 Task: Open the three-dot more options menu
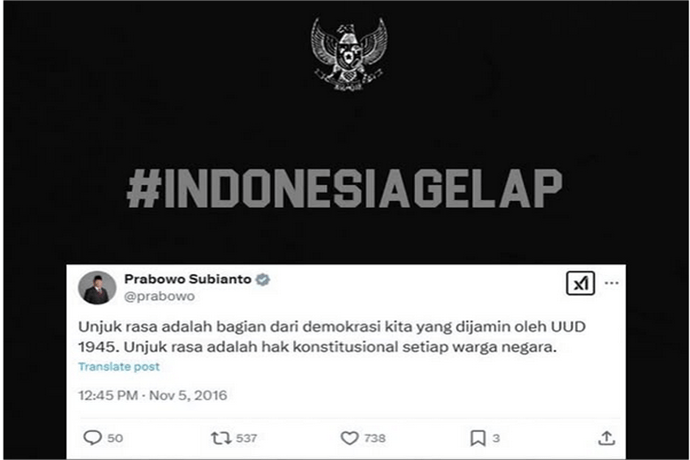tap(612, 283)
